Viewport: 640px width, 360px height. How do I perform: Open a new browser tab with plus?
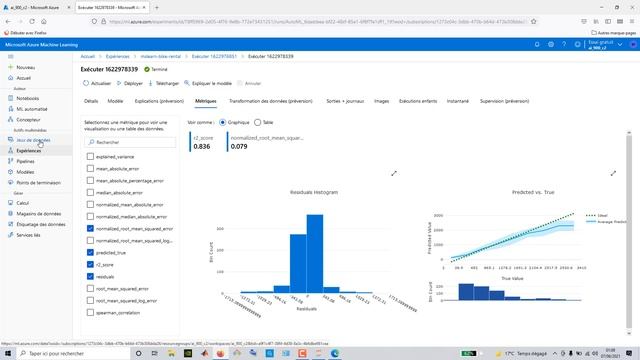[157, 7]
